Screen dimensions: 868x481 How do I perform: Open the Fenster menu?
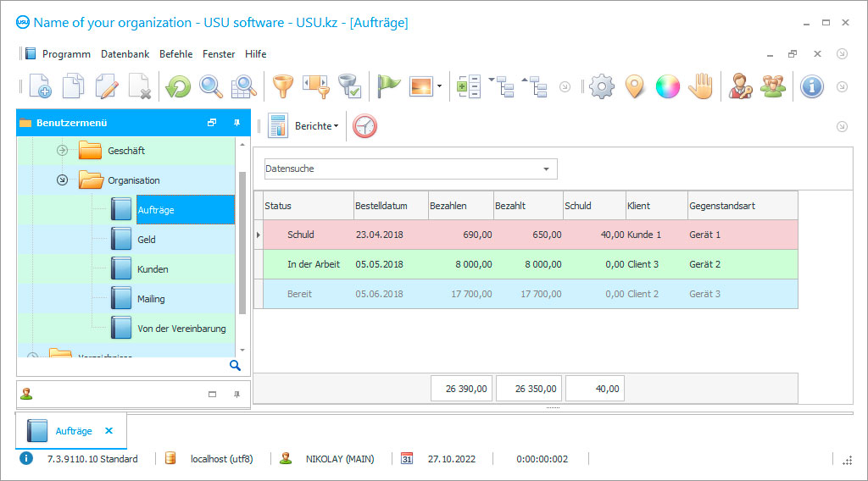(219, 54)
